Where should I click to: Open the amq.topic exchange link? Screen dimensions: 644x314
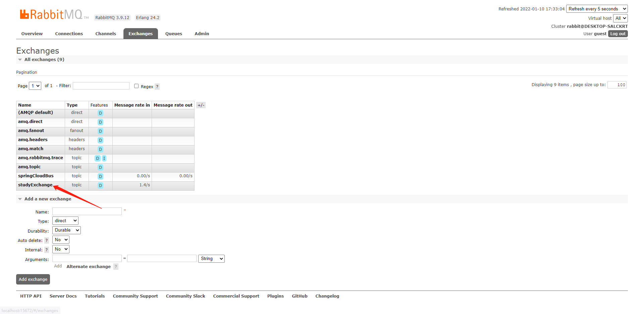[30, 167]
